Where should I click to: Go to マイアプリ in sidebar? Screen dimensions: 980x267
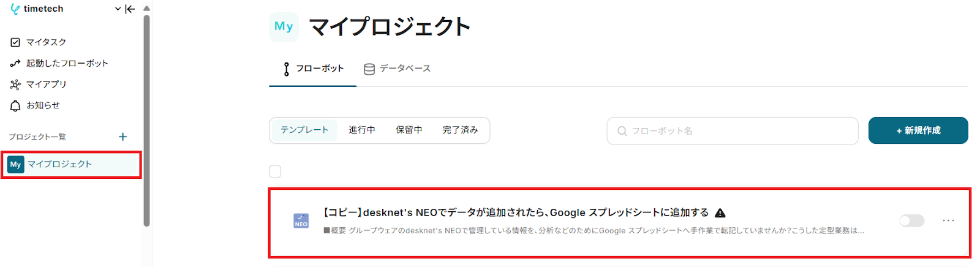[x=46, y=85]
